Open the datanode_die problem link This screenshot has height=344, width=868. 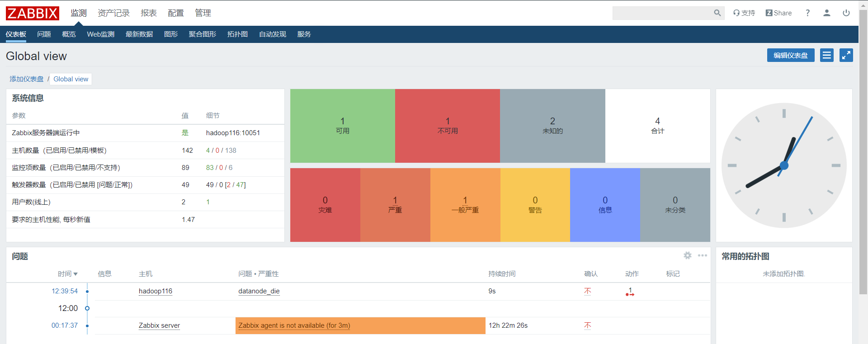[x=259, y=291]
